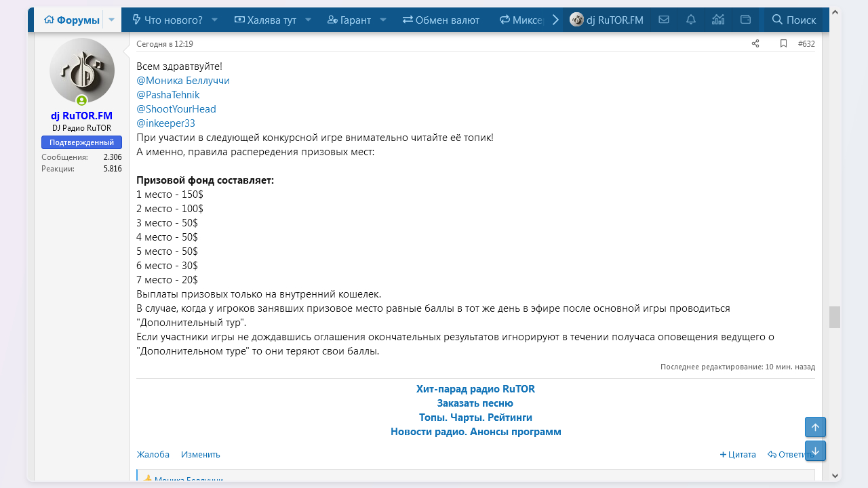Screen dimensions: 868x488
Task: Open the Хит-парад радио RuTOR link
Action: coord(475,389)
